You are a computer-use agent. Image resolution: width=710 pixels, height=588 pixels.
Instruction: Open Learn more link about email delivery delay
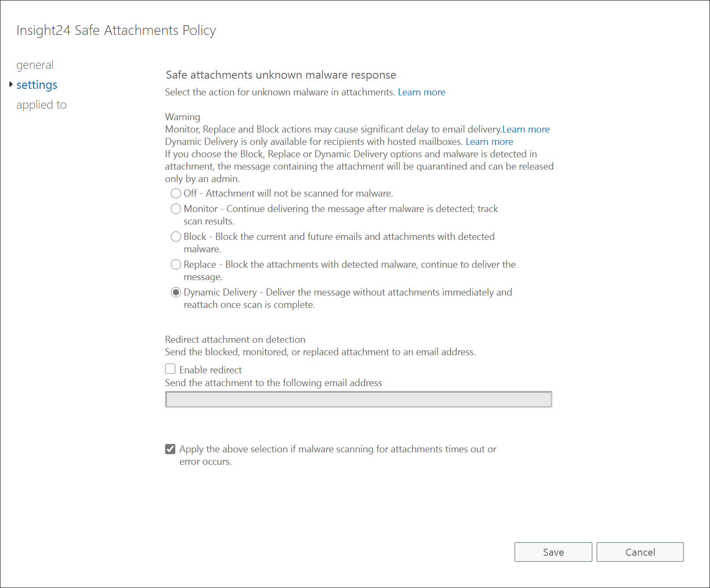[x=526, y=129]
